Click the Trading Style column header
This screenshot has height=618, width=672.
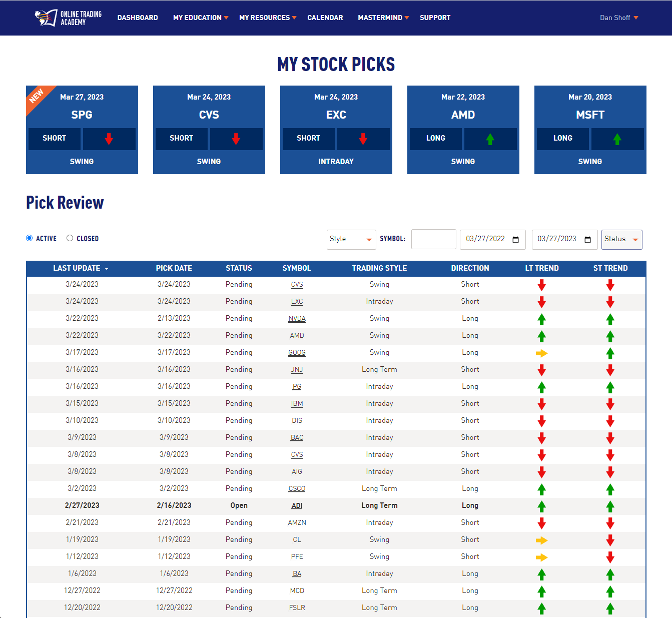379,268
